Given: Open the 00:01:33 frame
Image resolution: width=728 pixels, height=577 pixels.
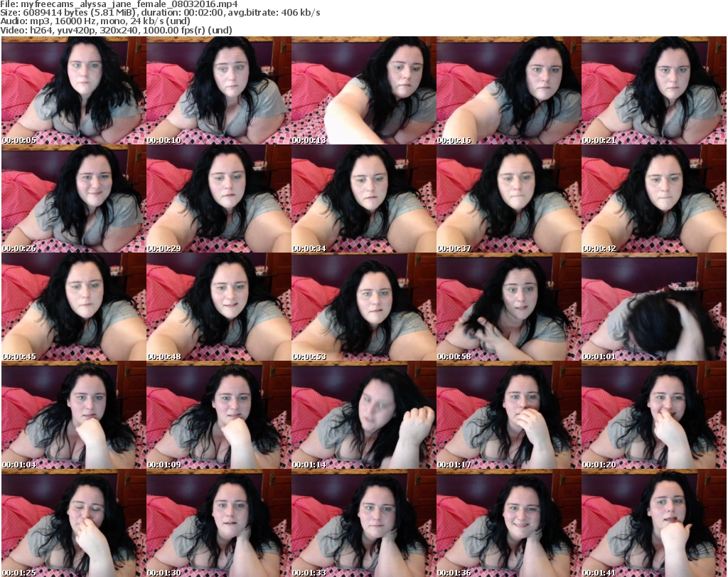Looking at the screenshot, I should (363, 524).
